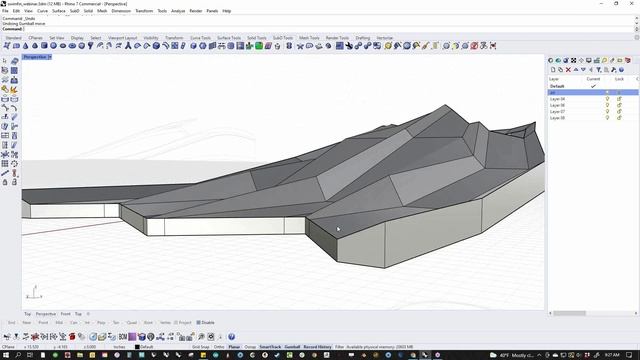Image resolution: width=640 pixels, height=360 pixels.
Task: Switch to the Mesh Tools toolbar tab
Action: (309, 38)
